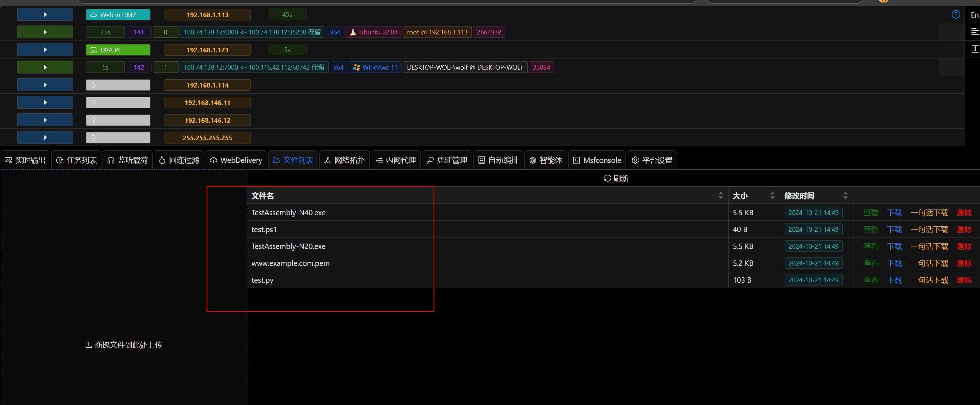Image resolution: width=980 pixels, height=405 pixels.
Task: Click the upload icon beside 拖拽文件到此处上传
Action: click(x=89, y=345)
